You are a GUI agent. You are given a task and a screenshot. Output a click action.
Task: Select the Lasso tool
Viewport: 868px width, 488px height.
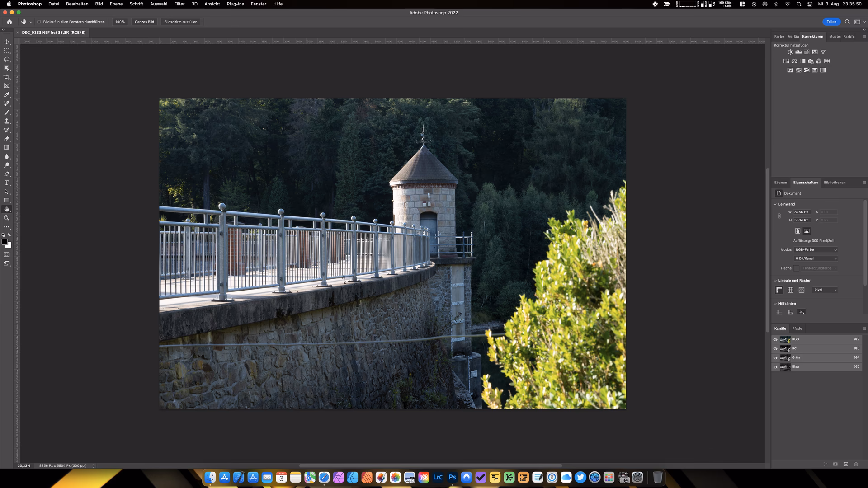point(7,59)
